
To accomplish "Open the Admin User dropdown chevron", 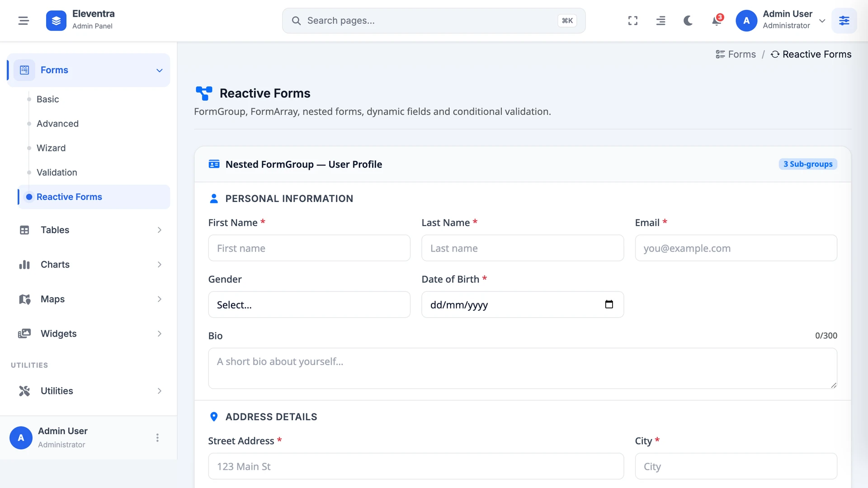I will [822, 21].
